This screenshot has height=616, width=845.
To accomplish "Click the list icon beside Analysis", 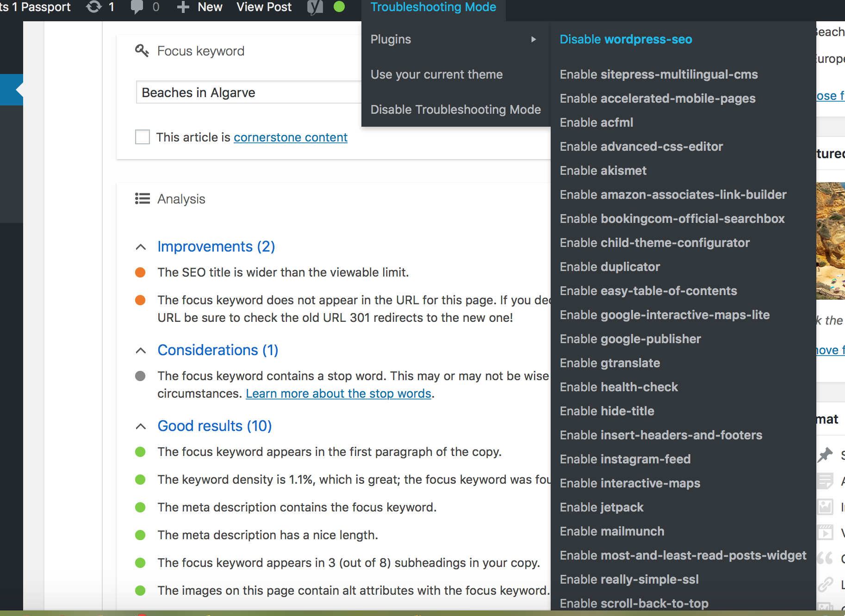I will tap(142, 198).
